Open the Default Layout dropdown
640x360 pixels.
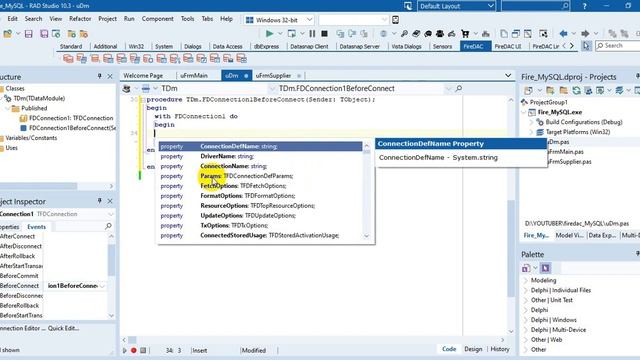point(490,6)
